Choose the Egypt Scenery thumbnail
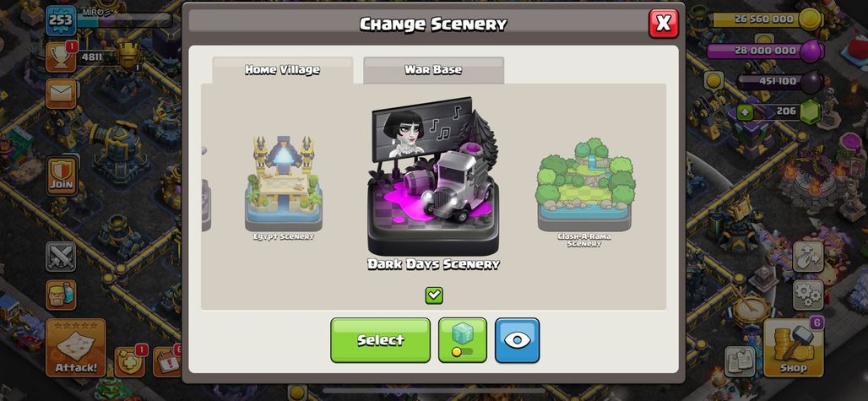This screenshot has width=868, height=401. point(284,187)
